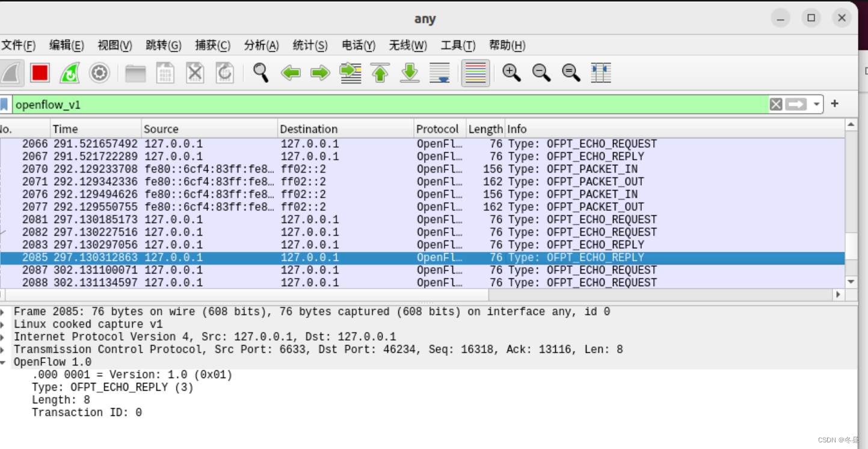
Task: Zoom out of packet text
Action: [541, 73]
